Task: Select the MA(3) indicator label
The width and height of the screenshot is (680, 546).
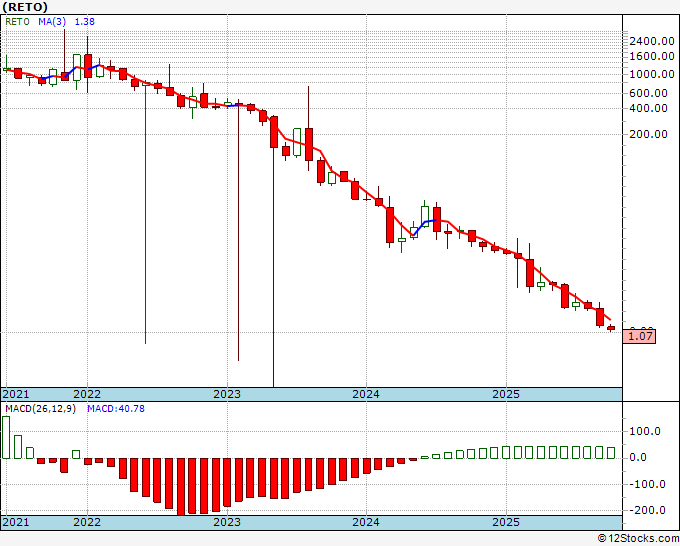Action: 52,22
